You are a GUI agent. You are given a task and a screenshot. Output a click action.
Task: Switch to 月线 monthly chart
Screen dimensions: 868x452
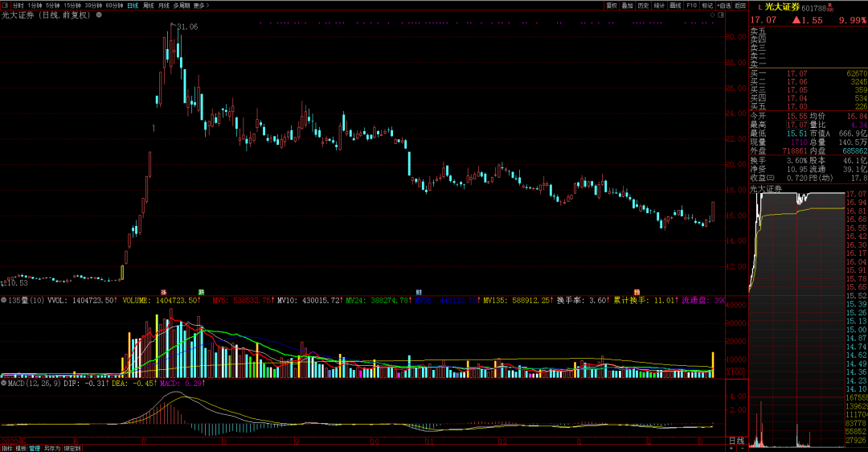tap(164, 6)
